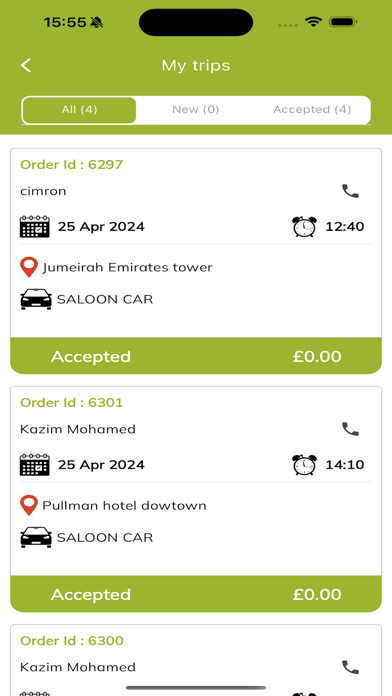Go back using the header arrow
This screenshot has height=696, width=392.
(26, 65)
